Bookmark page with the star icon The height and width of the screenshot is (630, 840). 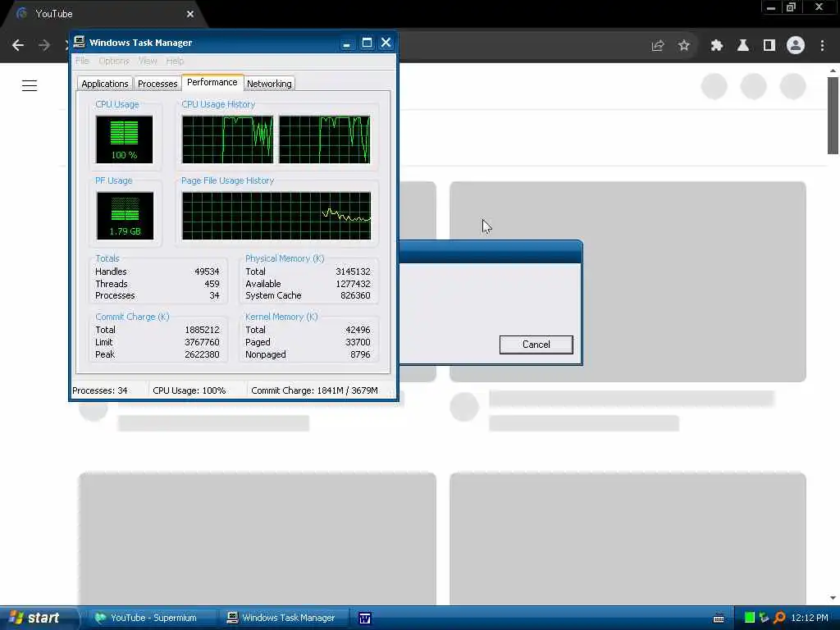(x=683, y=46)
